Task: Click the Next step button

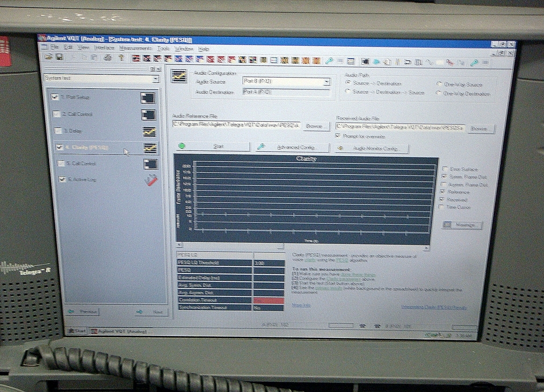Action: click(152, 312)
